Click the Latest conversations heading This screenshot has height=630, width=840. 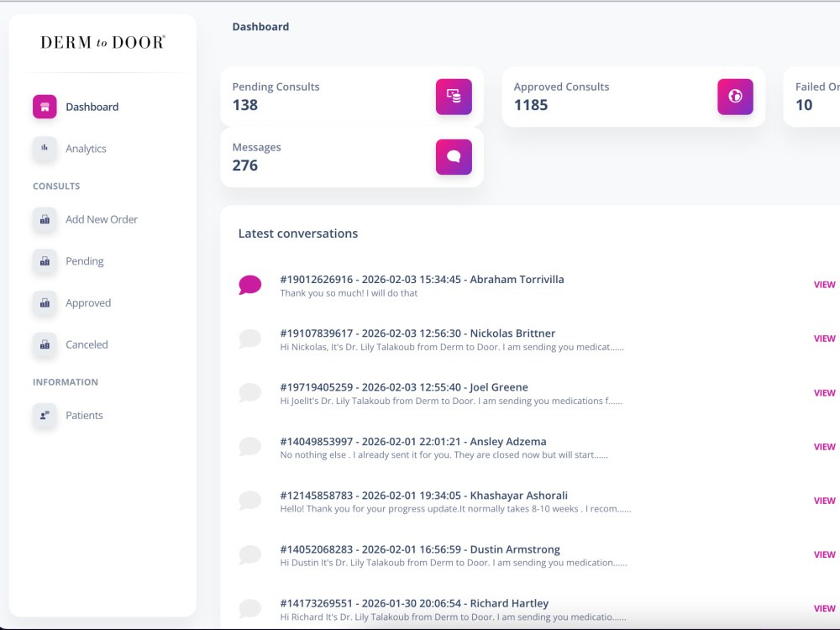tap(298, 234)
